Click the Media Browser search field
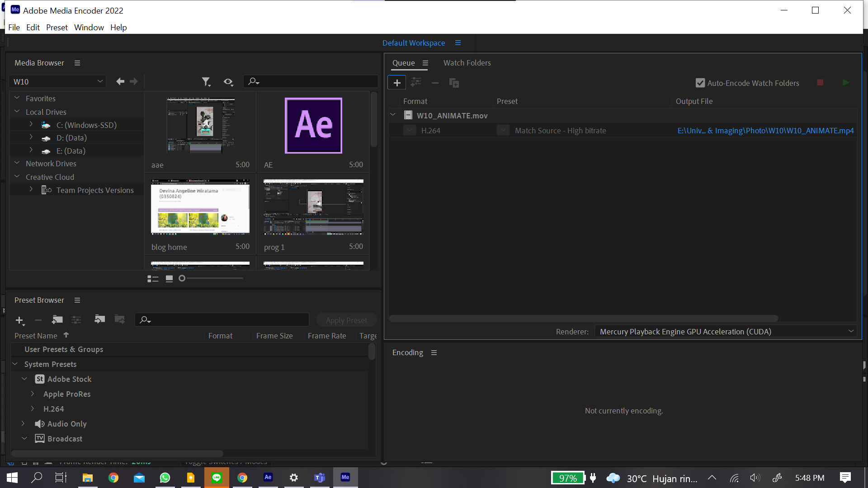This screenshot has height=488, width=868. [x=311, y=81]
